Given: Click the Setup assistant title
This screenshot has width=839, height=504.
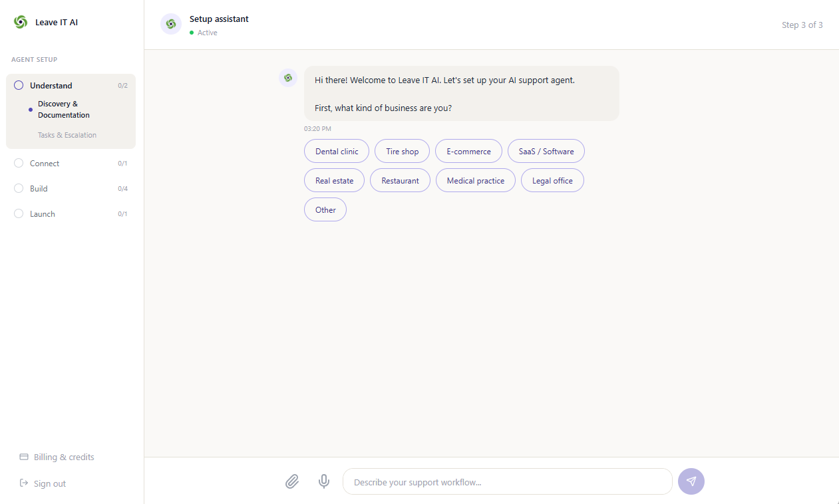Looking at the screenshot, I should click(219, 19).
